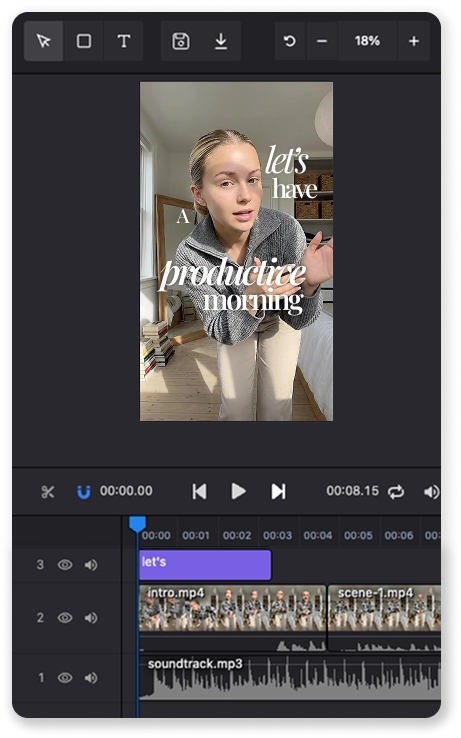Hide track 2 with eye icon
This screenshot has height=738, width=461.
(65, 618)
